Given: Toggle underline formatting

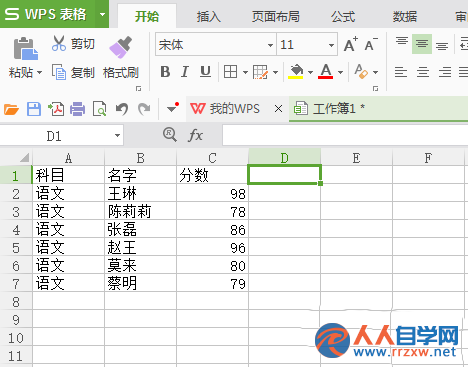Looking at the screenshot, I should (205, 72).
